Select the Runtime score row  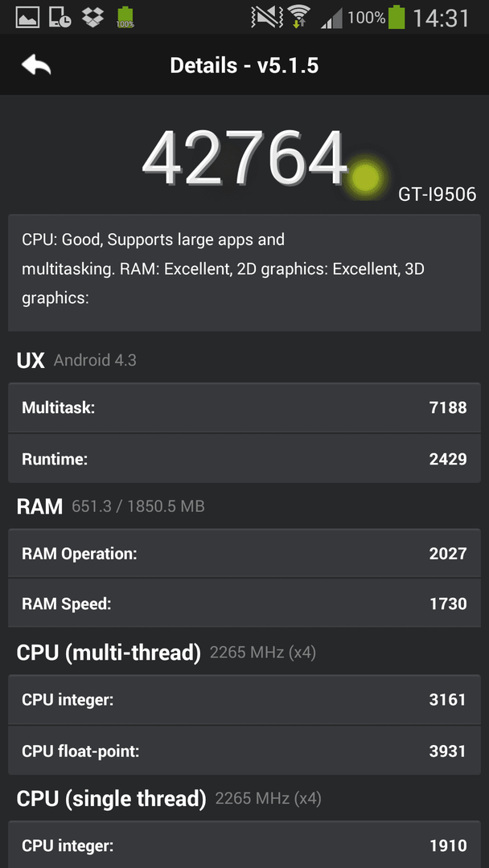point(244,458)
